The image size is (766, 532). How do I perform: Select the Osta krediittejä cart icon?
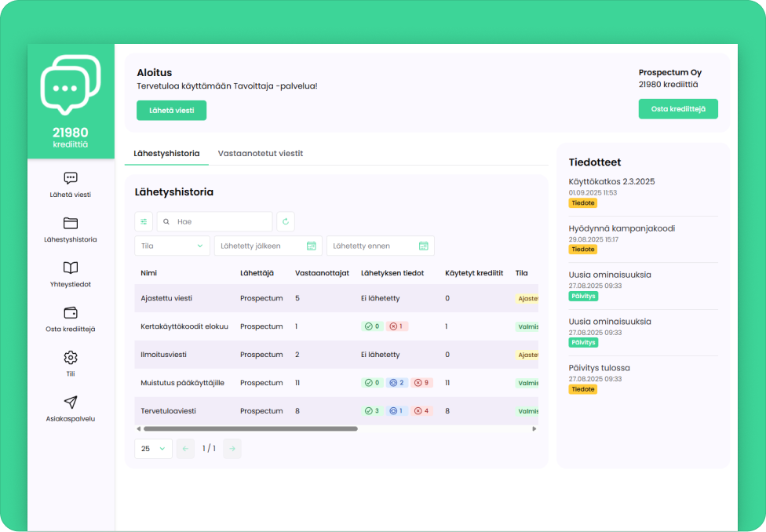click(70, 314)
